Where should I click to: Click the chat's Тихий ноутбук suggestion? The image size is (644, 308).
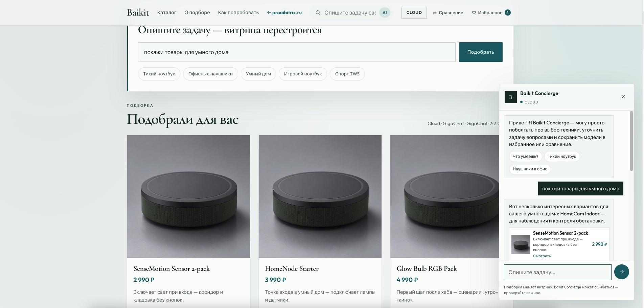pos(562,157)
